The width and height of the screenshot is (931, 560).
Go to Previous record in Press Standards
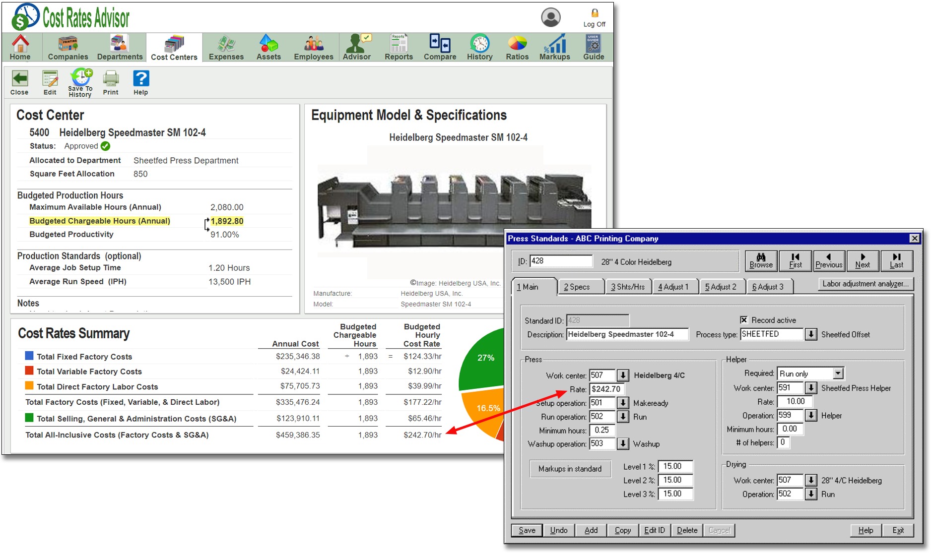point(829,260)
